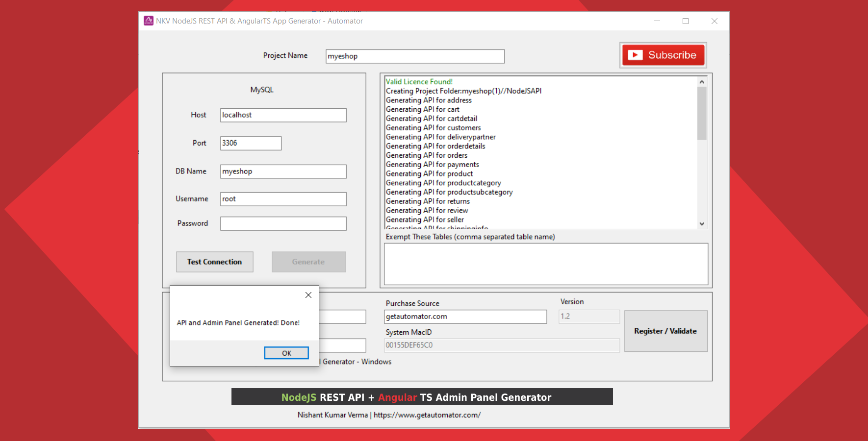Click 'Generating API for customers' log line
The height and width of the screenshot is (441, 868).
coord(434,128)
